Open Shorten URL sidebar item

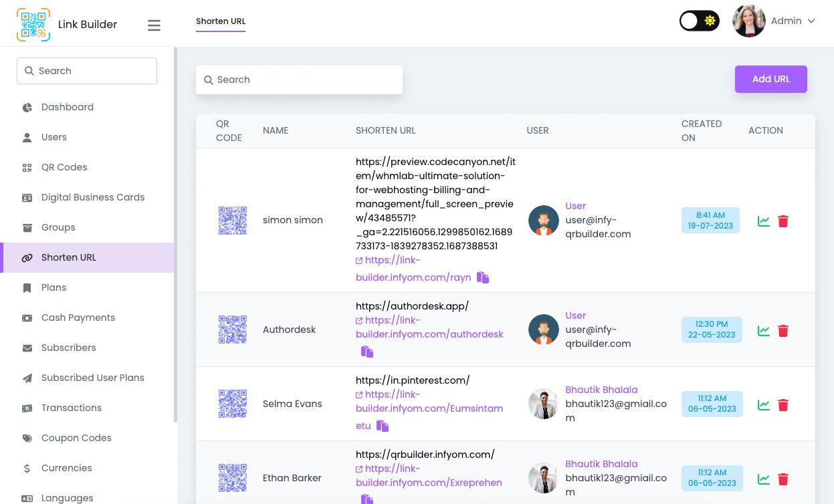coord(87,257)
